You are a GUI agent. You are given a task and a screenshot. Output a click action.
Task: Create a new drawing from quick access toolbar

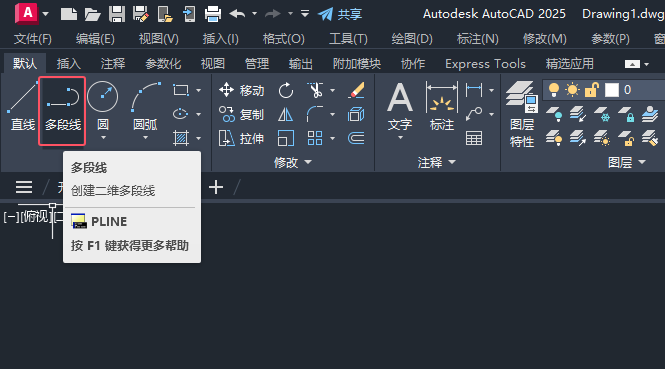click(x=69, y=14)
